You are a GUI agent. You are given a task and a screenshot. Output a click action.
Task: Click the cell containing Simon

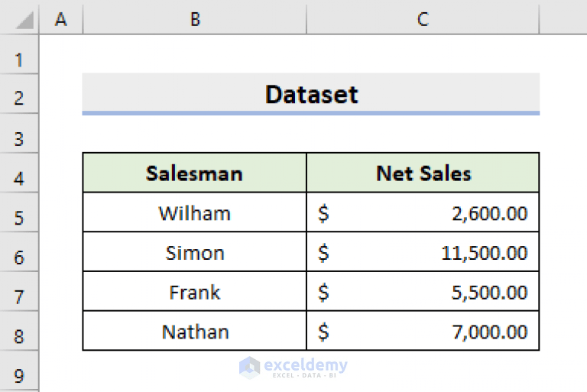[195, 252]
